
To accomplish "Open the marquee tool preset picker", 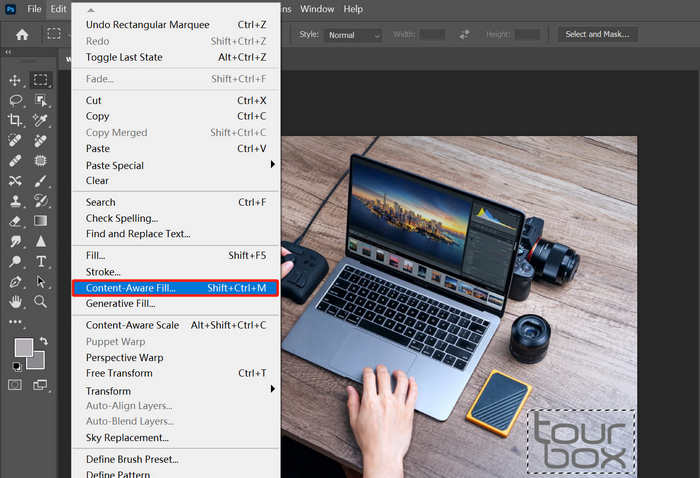I will pyautogui.click(x=54, y=34).
